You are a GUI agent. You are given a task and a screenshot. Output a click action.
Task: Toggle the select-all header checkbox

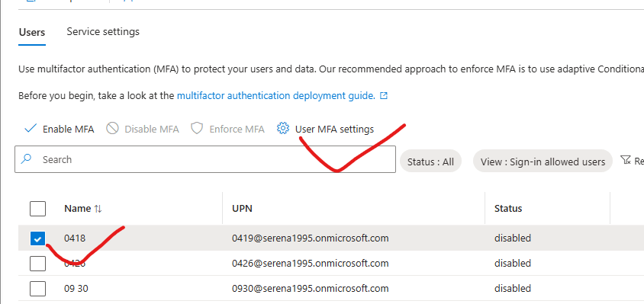(x=38, y=209)
